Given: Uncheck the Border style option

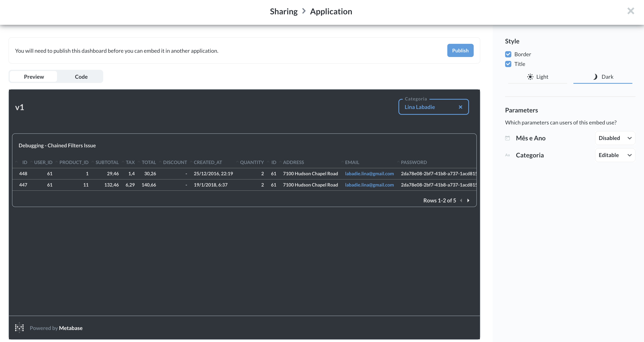Looking at the screenshot, I should (508, 54).
